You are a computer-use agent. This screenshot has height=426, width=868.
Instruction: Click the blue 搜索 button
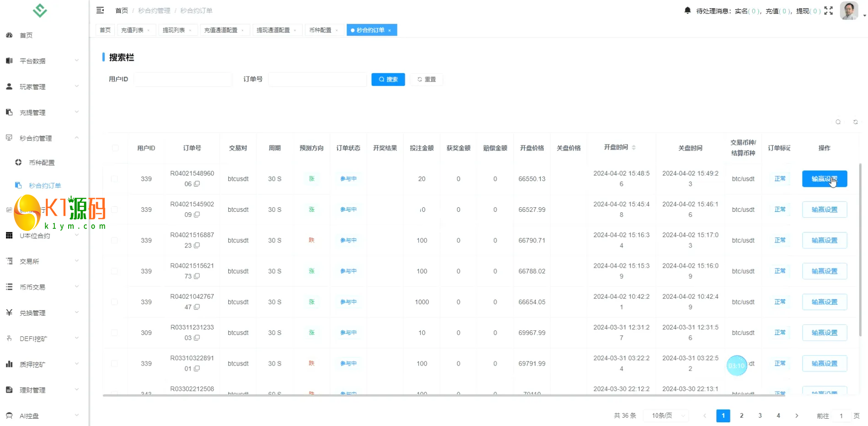[x=388, y=79]
